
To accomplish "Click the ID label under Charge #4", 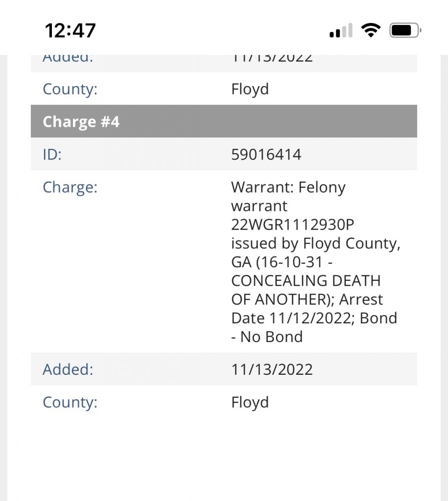I will (x=52, y=155).
